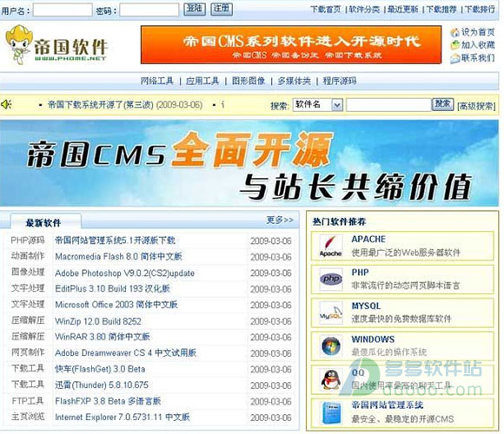Open 下载排行 in top navigation
504x434 pixels.
tap(480, 10)
